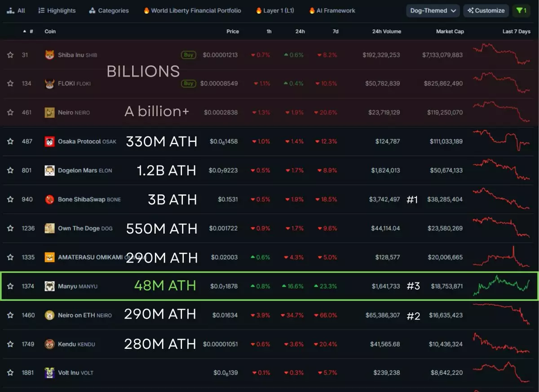The image size is (539, 392).
Task: Click the green filter icon button
Action: point(521,10)
